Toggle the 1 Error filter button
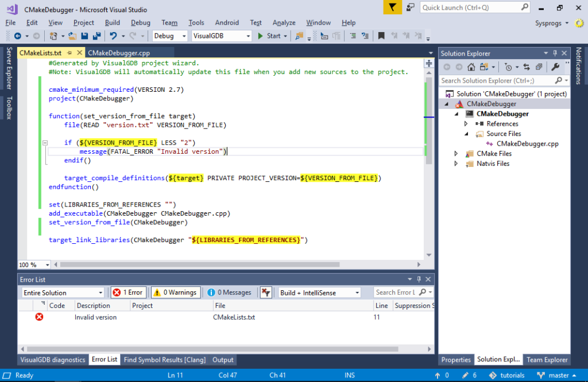This screenshot has height=382, width=588. [128, 293]
